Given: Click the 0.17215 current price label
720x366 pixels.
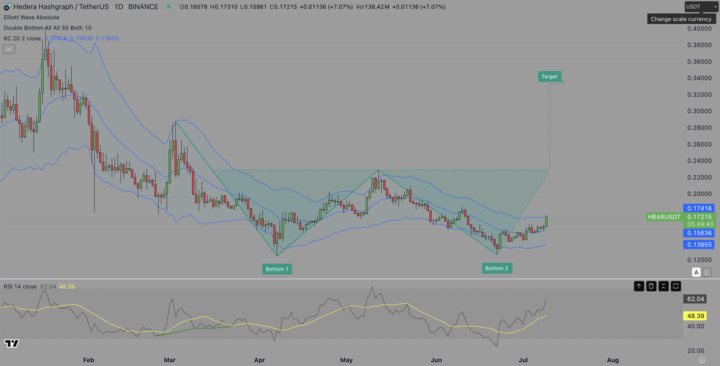Looking at the screenshot, I should [699, 217].
